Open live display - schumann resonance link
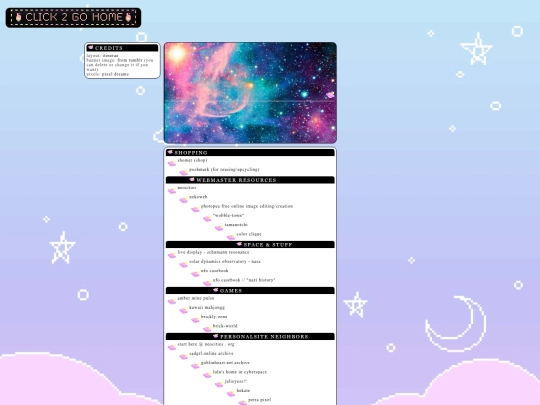This screenshot has width=540, height=405. point(214,252)
